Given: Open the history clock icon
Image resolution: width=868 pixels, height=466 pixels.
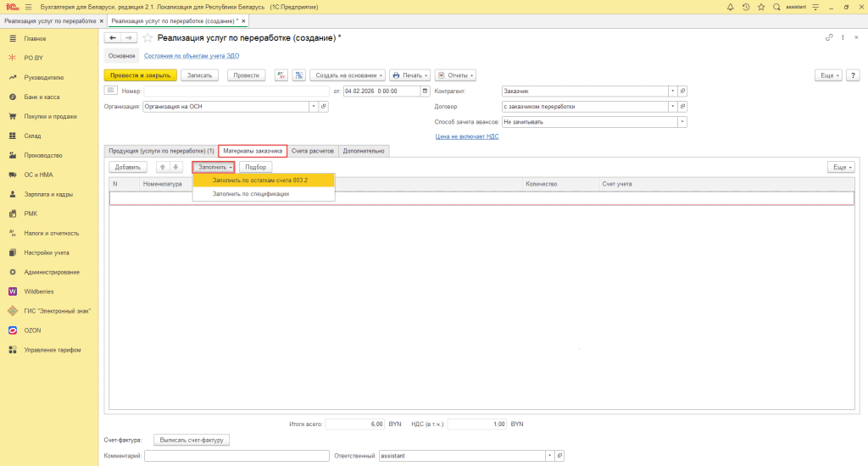Looking at the screenshot, I should coord(745,7).
